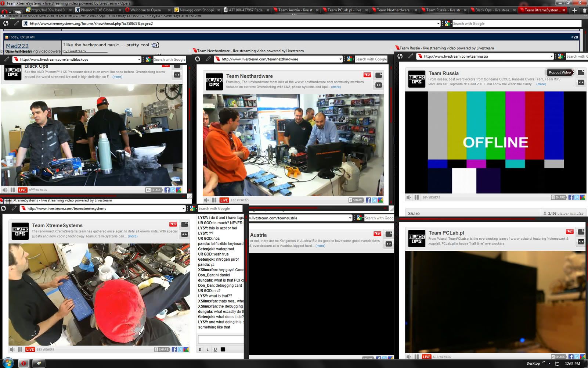Pick chat text color black swatch
This screenshot has height=368, width=588.
tap(223, 349)
